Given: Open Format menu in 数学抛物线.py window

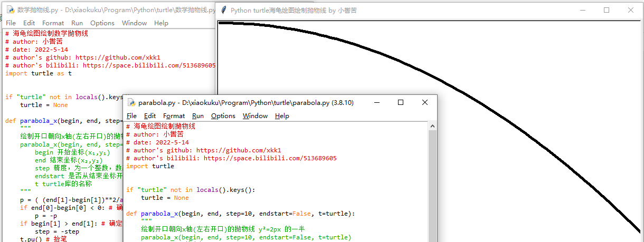Looking at the screenshot, I should coord(53,23).
